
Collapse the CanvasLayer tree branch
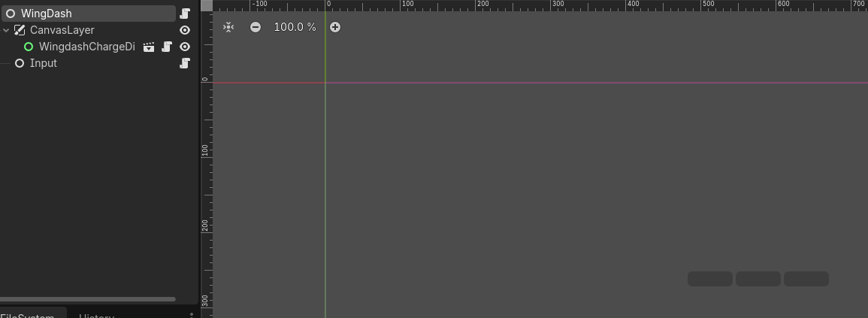point(6,30)
